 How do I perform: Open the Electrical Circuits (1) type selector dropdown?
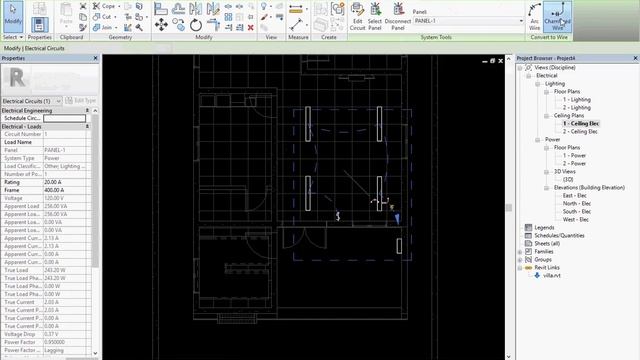(x=32, y=101)
